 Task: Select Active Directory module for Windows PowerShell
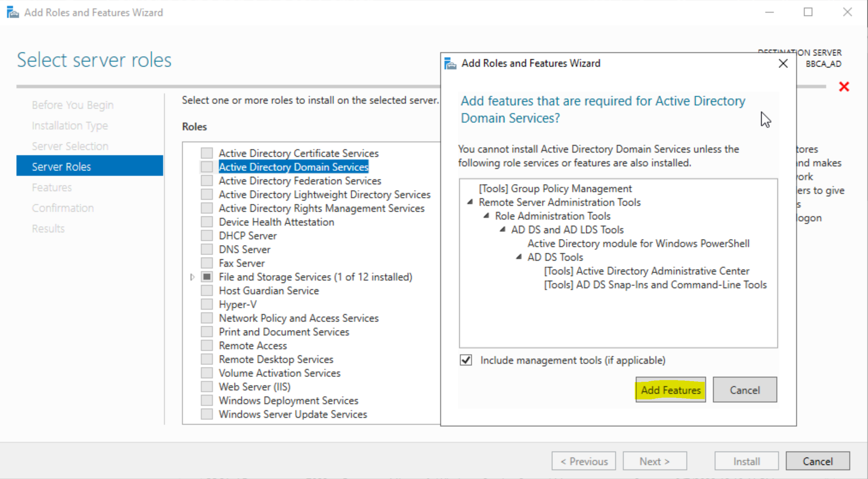coord(638,243)
